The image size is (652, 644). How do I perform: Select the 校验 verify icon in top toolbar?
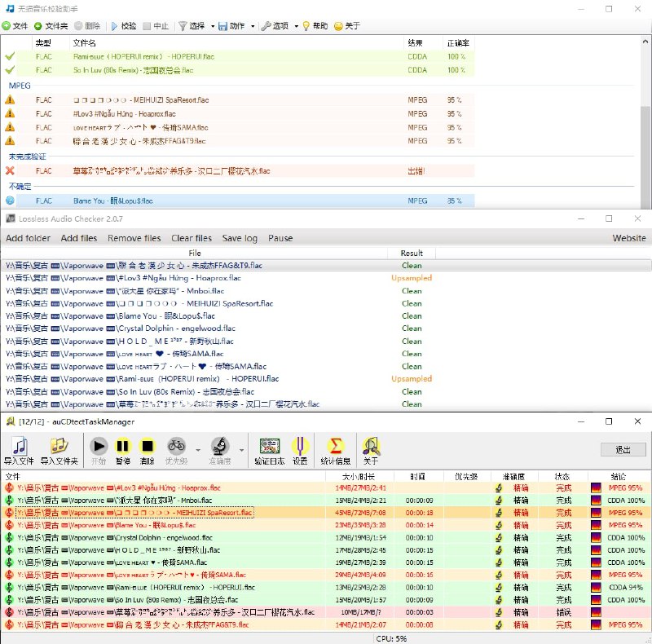pyautogui.click(x=114, y=25)
